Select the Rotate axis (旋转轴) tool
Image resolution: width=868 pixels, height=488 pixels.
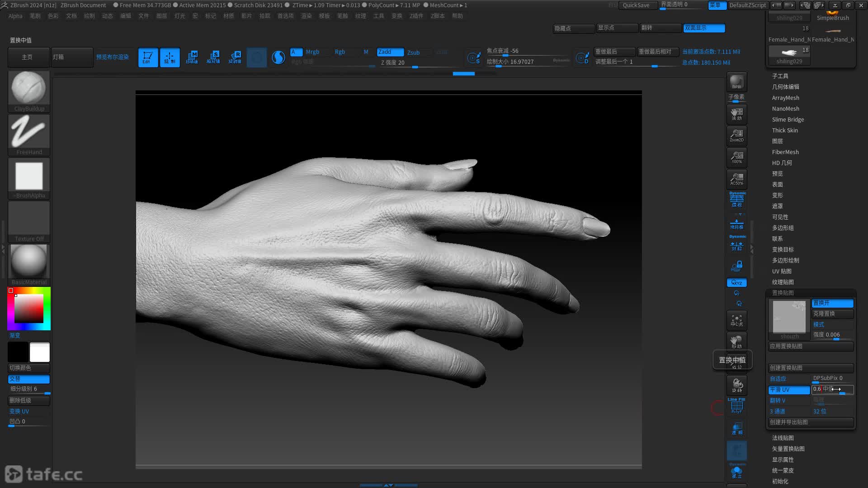(235, 57)
